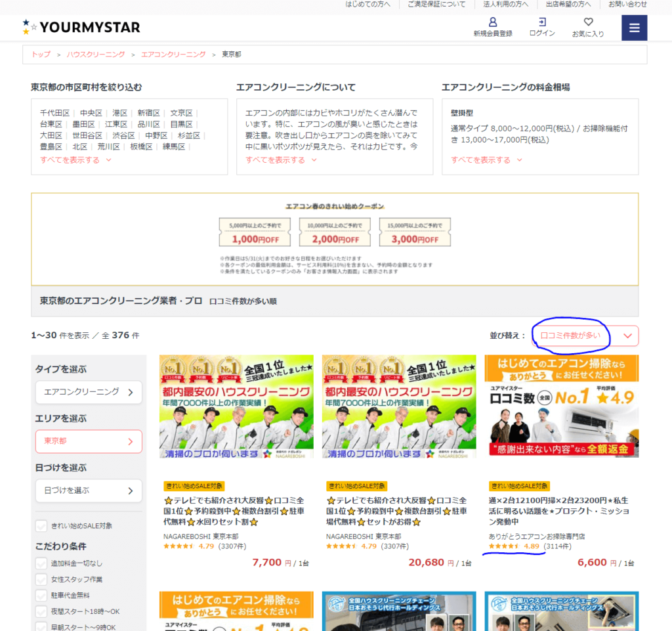Click ハウスクリーニング breadcrumb link
The width and height of the screenshot is (672, 631).
[x=96, y=54]
